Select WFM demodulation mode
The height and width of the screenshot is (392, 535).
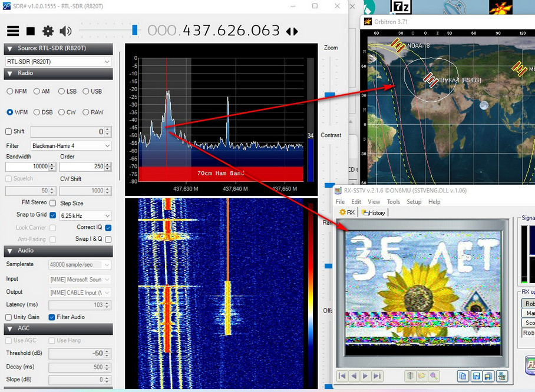[x=9, y=112]
